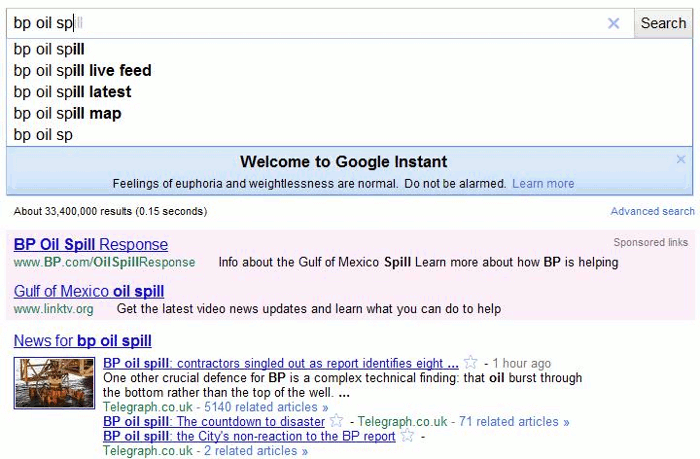This screenshot has height=459, width=700.
Task: View 5140 related articles
Action: [x=266, y=407]
